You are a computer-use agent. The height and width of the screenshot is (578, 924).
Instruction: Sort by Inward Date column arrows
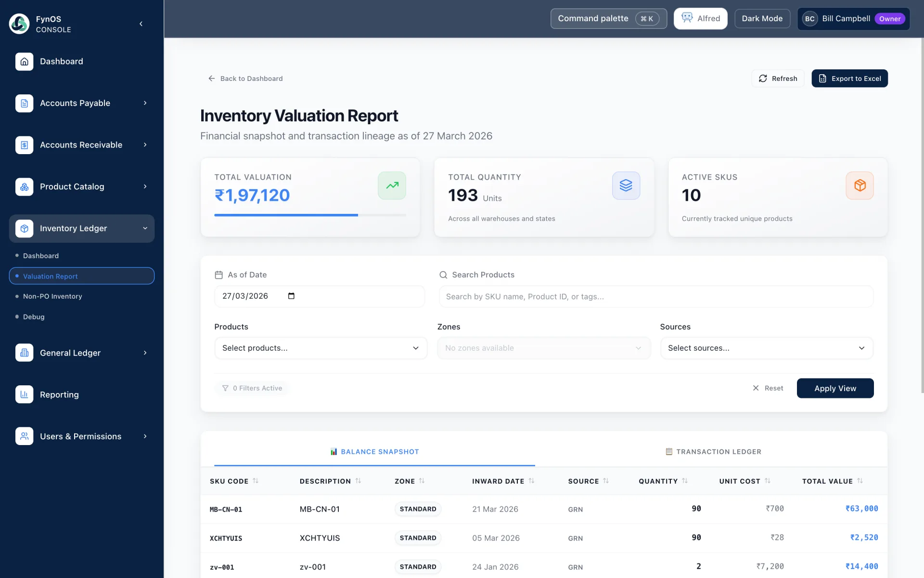click(531, 481)
